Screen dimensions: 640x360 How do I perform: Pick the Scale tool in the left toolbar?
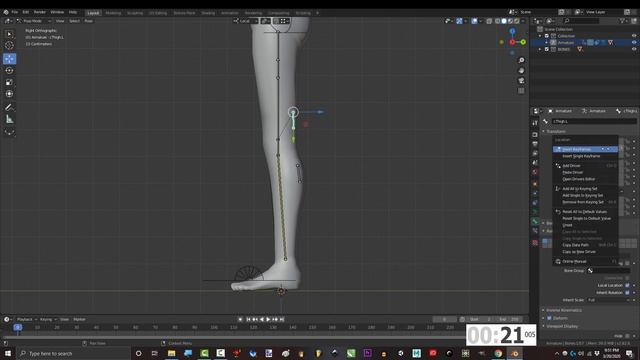coord(9,82)
